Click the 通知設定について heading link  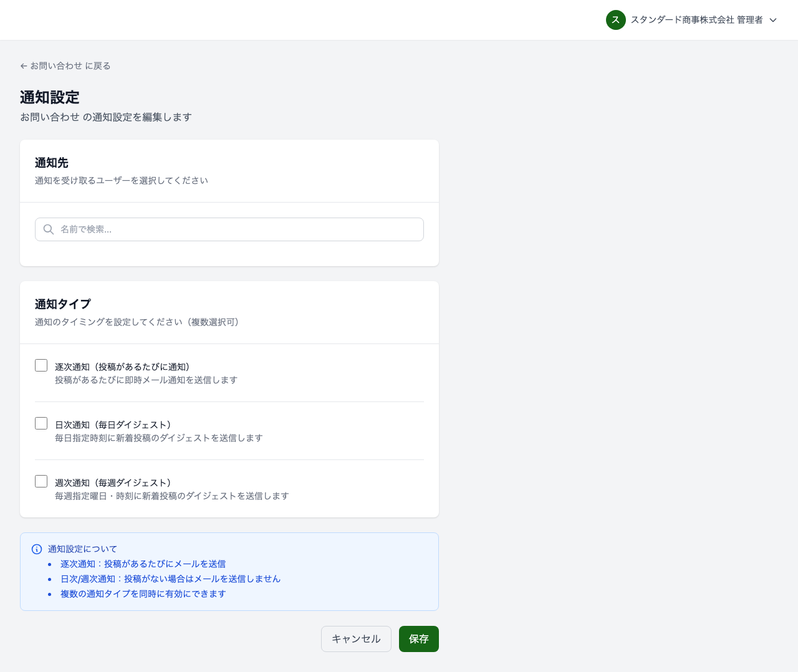pyautogui.click(x=82, y=549)
